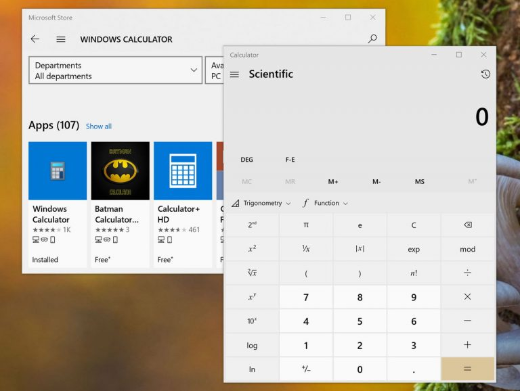520x391 pixels.
Task: Click the multiply operator key
Action: tap(468, 297)
